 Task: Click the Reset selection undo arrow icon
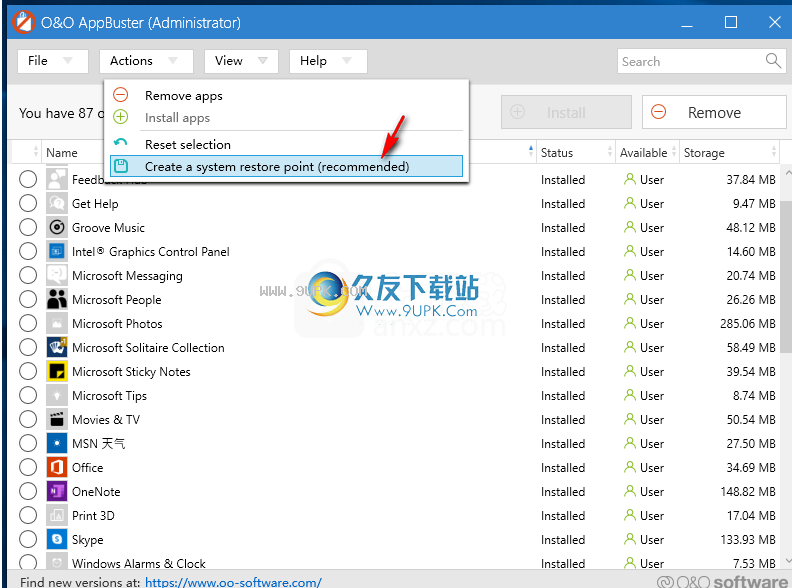120,143
